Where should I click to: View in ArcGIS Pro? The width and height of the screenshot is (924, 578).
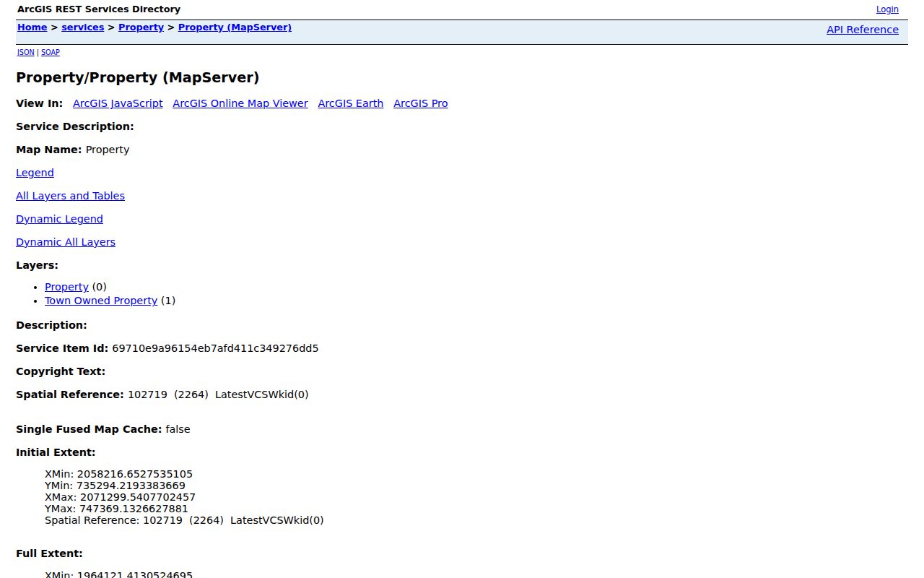click(x=421, y=103)
